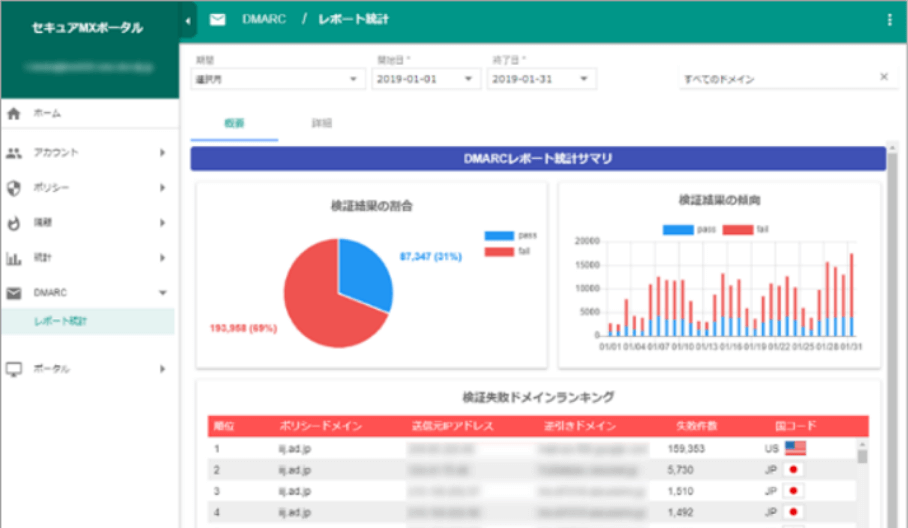Click the Policy shield icon
The width and height of the screenshot is (908, 528).
point(14,188)
